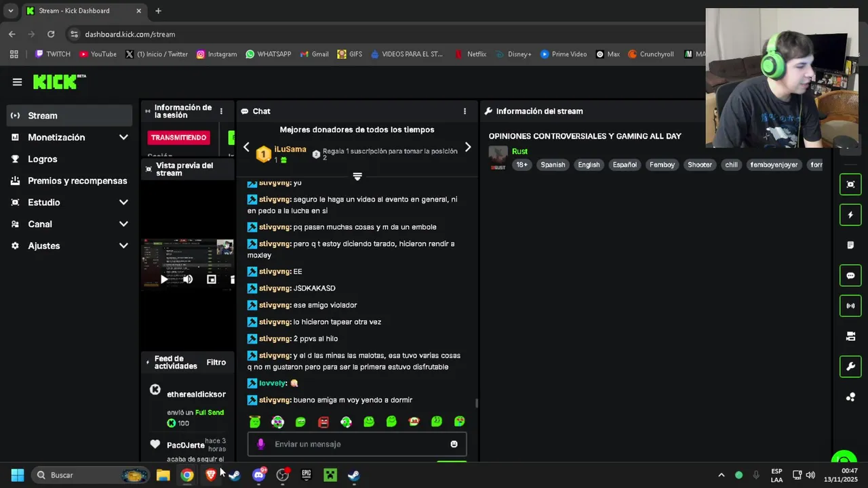The width and height of the screenshot is (868, 488).
Task: Select the Stream - Kick Dashboard tab
Action: click(84, 11)
